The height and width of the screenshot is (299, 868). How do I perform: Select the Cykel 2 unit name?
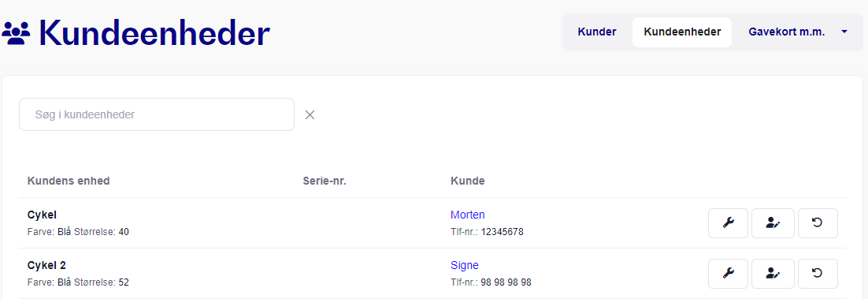click(46, 265)
